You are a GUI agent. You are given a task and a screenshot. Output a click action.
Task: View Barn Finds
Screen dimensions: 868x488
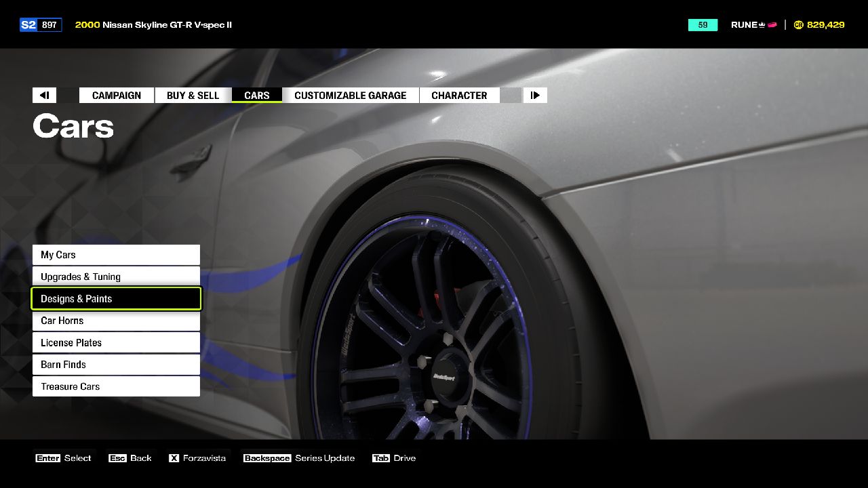pyautogui.click(x=116, y=365)
